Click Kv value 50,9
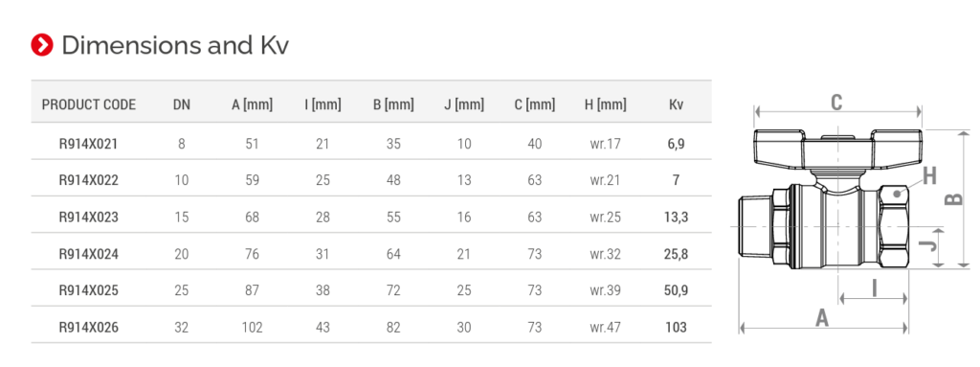This screenshot has height=367, width=980. 677,291
